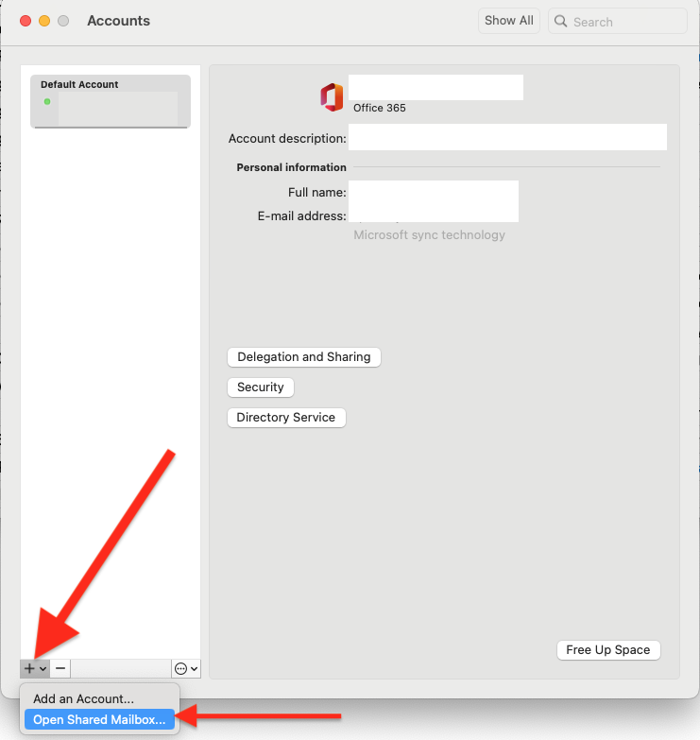The width and height of the screenshot is (700, 740).
Task: Click the Show All button
Action: coord(508,21)
